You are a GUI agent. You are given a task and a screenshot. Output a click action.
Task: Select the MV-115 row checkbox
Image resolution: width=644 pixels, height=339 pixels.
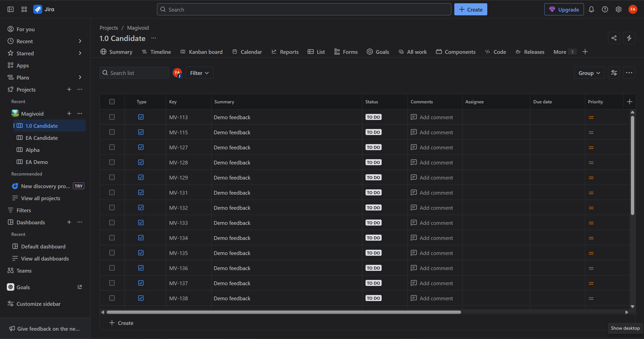click(x=112, y=132)
